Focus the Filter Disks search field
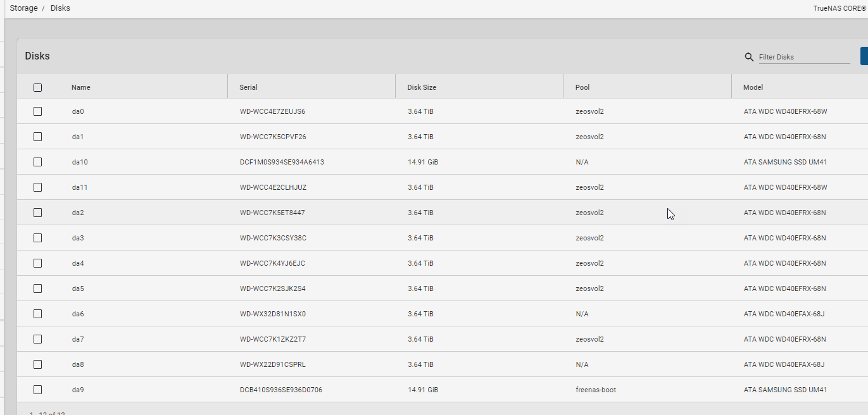 point(804,57)
